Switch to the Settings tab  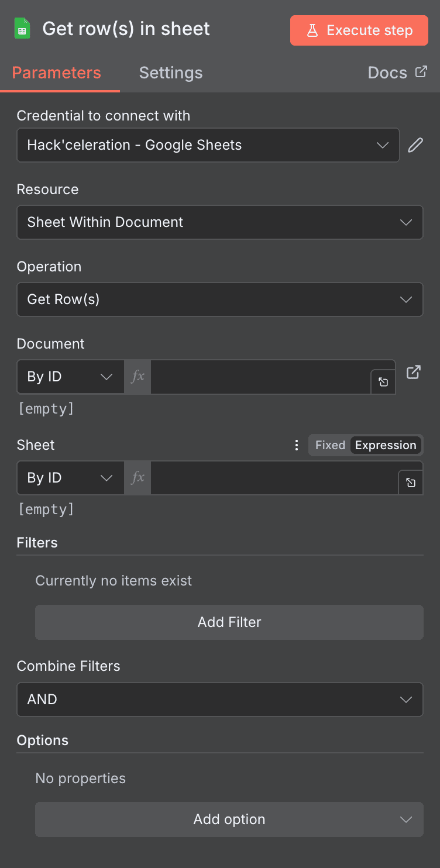pos(170,73)
